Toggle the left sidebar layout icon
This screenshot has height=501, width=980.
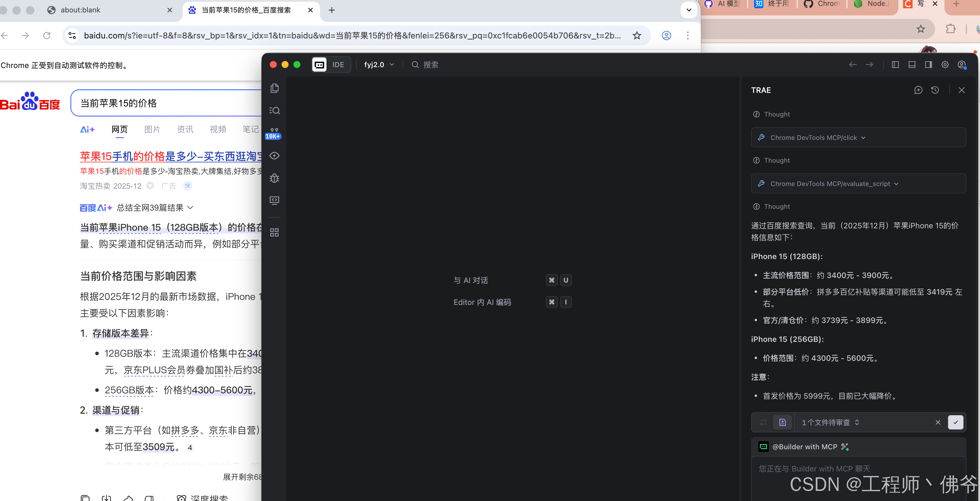pyautogui.click(x=895, y=65)
